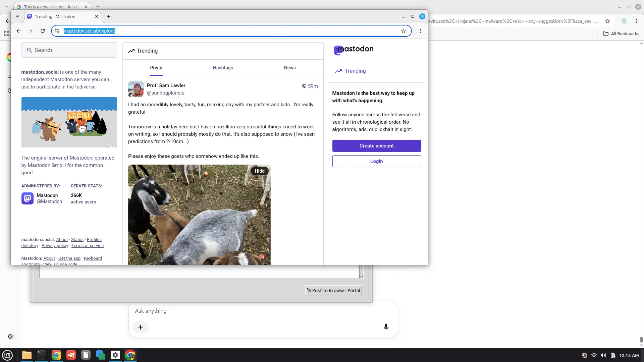The image size is (644, 362).
Task: Expand the tab search dropdown arrow
Action: 17,16
